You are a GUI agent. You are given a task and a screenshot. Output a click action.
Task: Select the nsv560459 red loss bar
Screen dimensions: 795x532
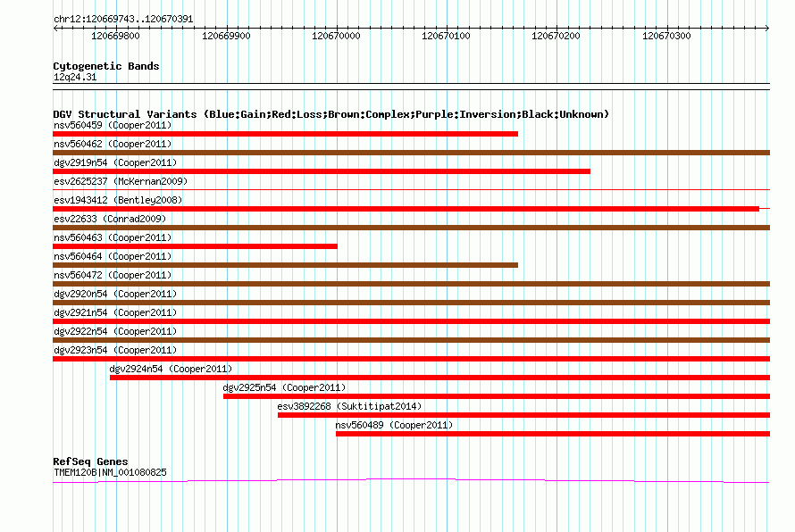pos(286,134)
